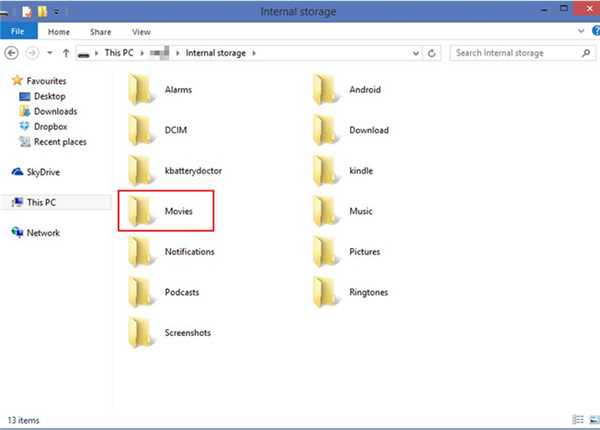The image size is (600, 430).
Task: Select the Screenshots folder
Action: 169,333
